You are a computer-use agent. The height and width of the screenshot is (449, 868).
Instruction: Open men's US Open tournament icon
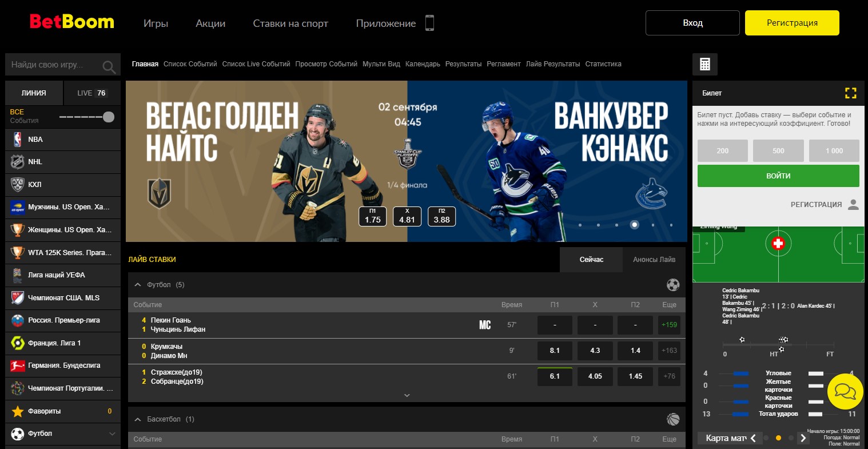[17, 207]
